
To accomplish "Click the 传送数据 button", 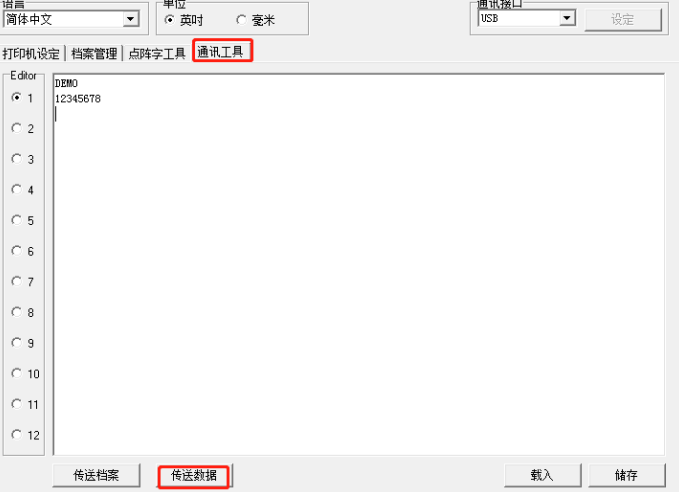I will click(194, 476).
